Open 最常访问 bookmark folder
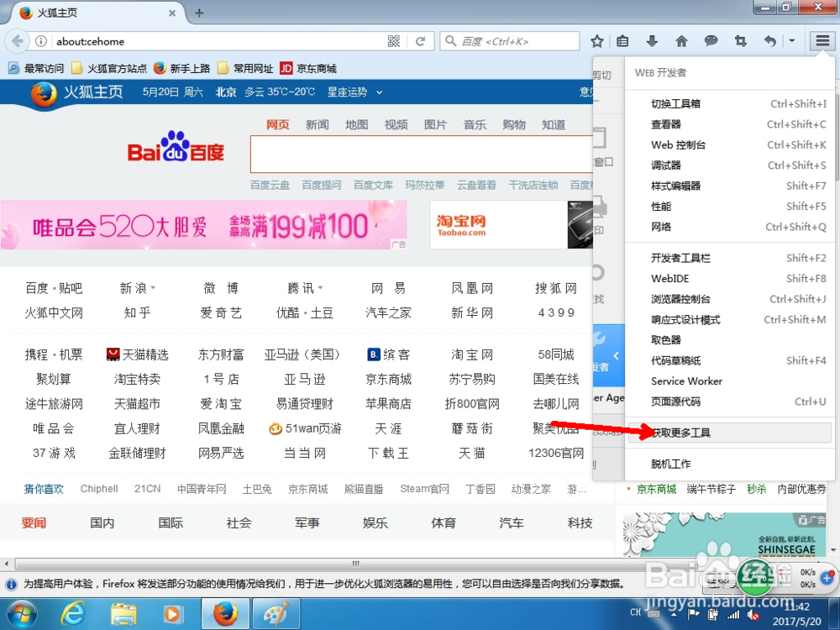 36,68
